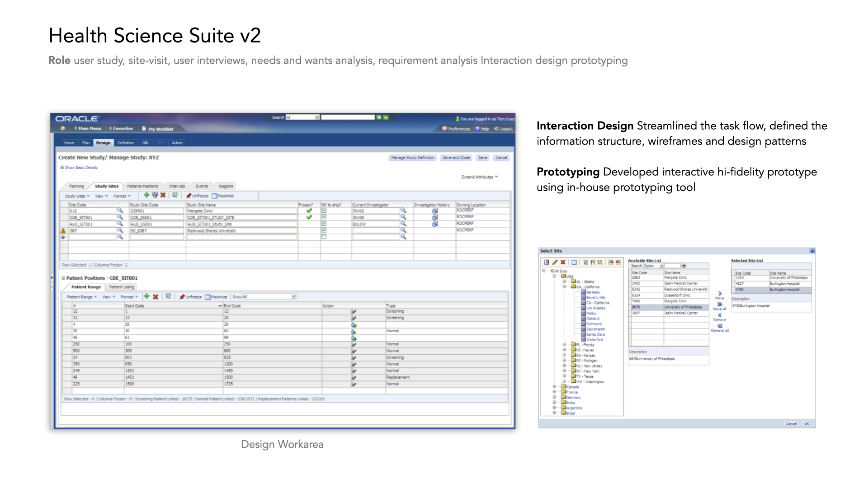Image resolution: width=868 pixels, height=488 pixels.
Task: Open the Show All dropdown in Patient Range
Action: click(293, 297)
